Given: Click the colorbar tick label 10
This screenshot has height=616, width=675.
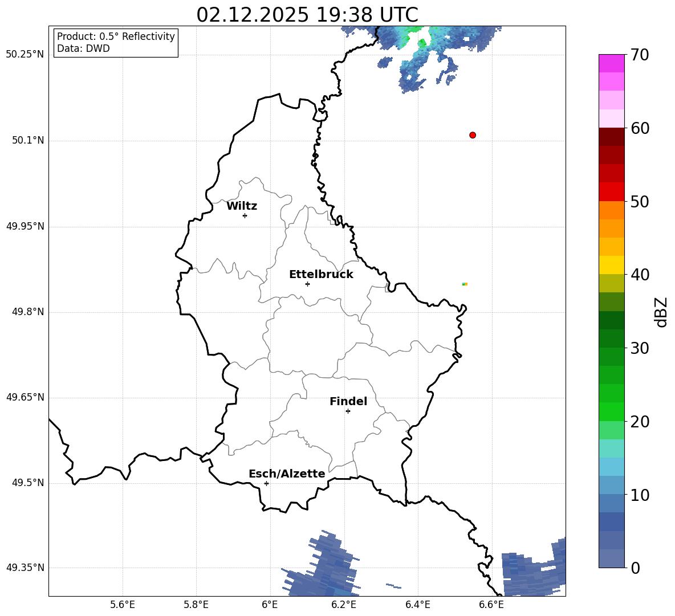Looking at the screenshot, I should click(640, 495).
